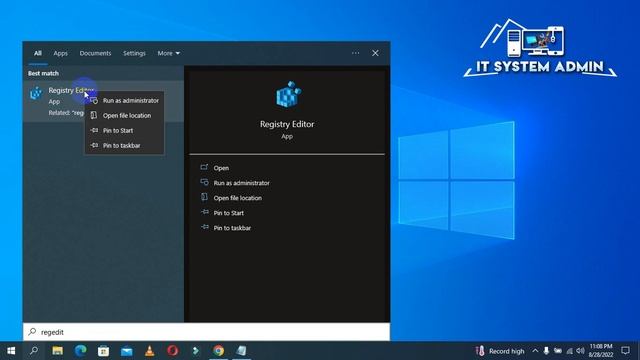
Task: Launch Microsoft Edge from taskbar
Action: pyautogui.click(x=80, y=351)
